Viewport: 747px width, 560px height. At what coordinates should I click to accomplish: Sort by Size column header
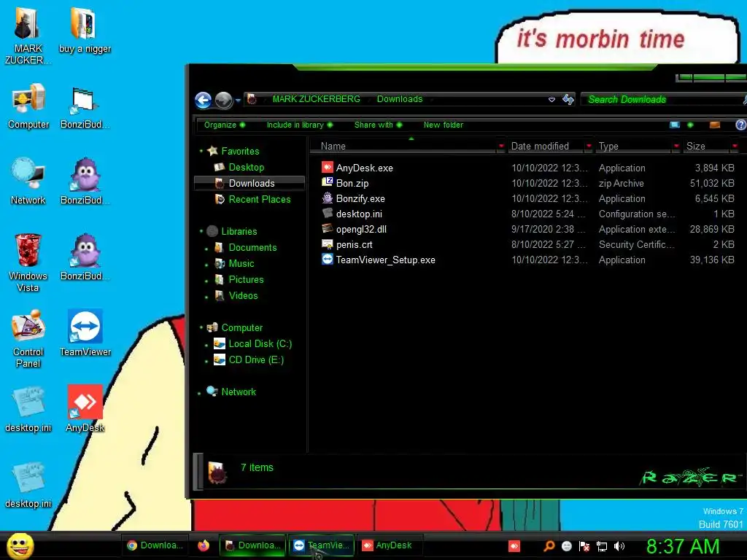705,146
